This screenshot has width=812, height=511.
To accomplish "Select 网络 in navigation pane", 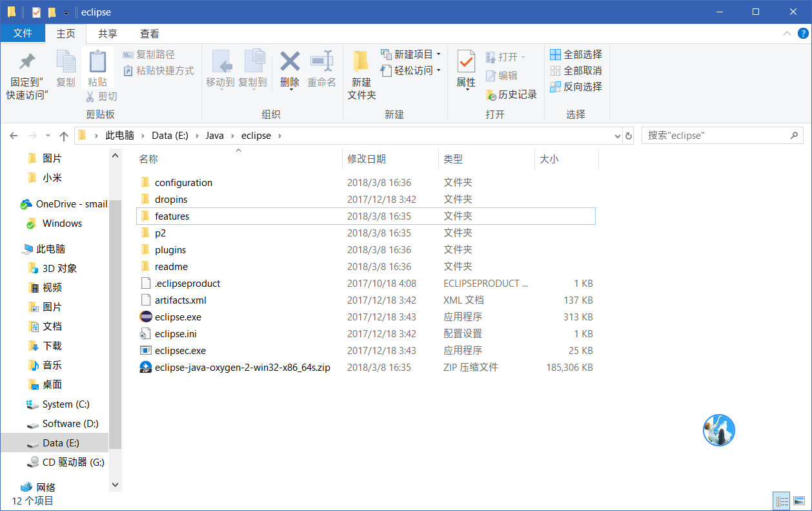I will tap(39, 487).
